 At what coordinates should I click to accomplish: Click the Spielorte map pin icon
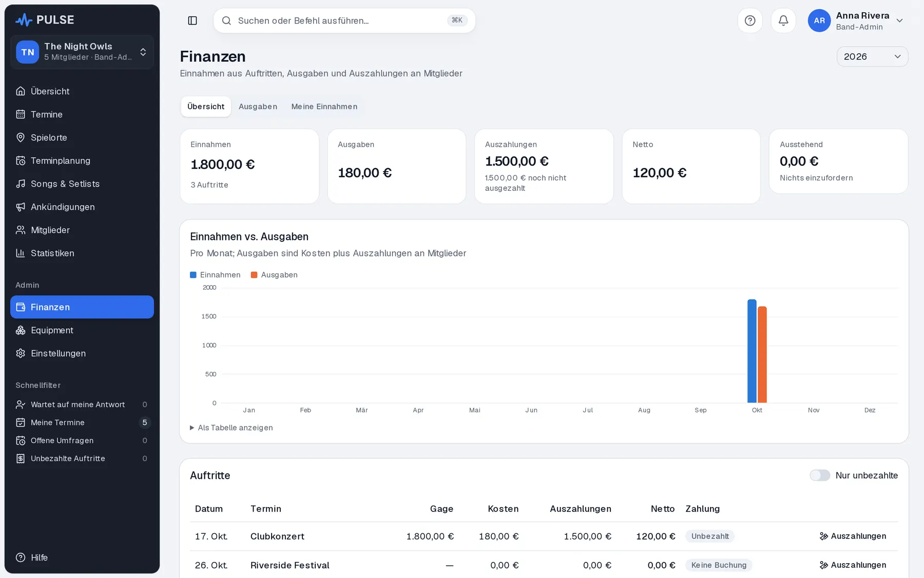click(x=21, y=137)
